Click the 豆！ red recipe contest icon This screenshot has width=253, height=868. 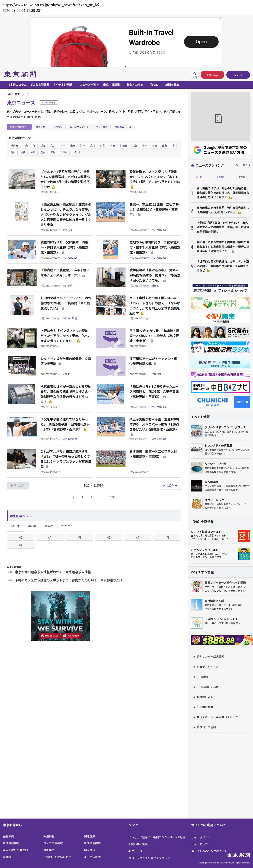[x=244, y=536]
